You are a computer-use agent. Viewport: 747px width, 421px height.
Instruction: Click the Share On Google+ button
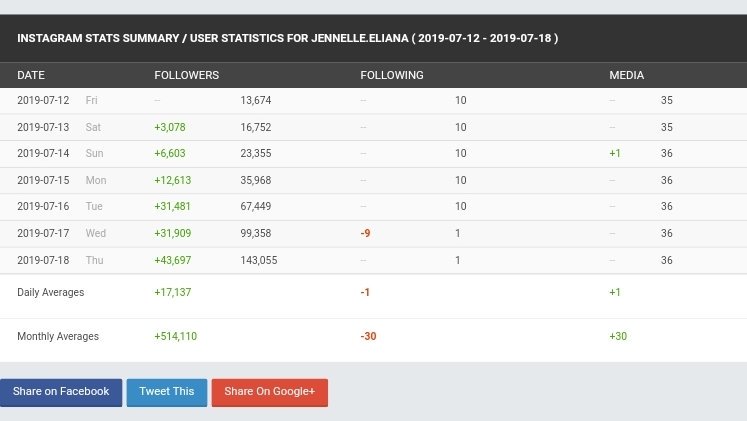270,392
